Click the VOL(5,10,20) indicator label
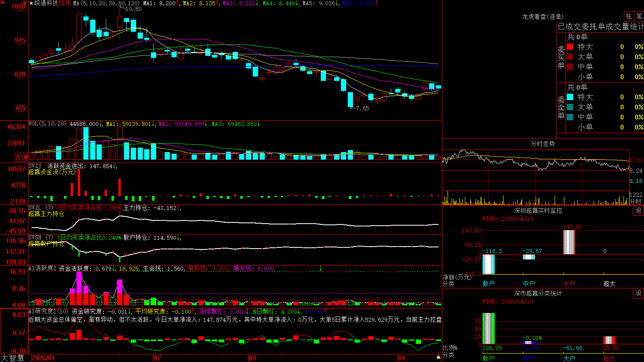Viewport: 644px width, 362px height. pyautogui.click(x=47, y=124)
